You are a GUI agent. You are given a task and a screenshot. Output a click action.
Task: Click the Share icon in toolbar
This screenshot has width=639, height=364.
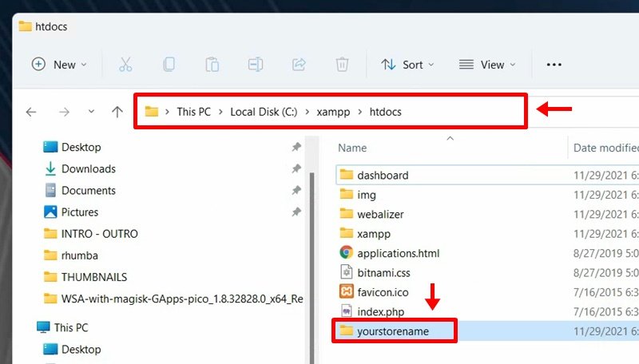[x=299, y=65]
